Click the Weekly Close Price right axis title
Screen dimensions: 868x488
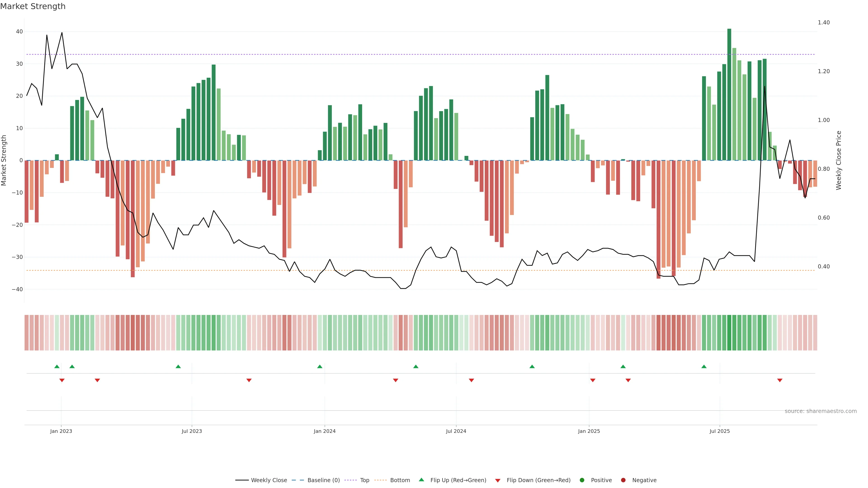coord(839,160)
